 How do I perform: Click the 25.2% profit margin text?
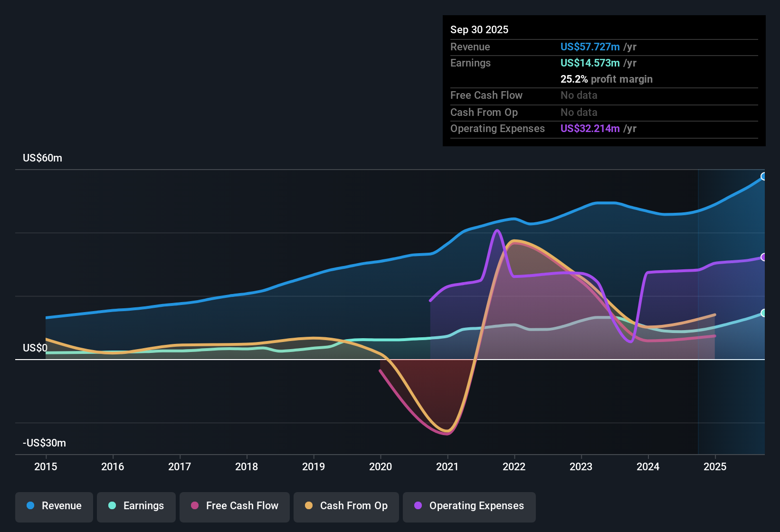pyautogui.click(x=607, y=79)
